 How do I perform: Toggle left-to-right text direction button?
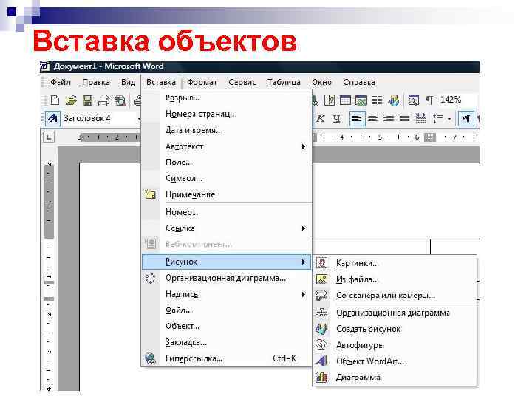[x=465, y=118]
